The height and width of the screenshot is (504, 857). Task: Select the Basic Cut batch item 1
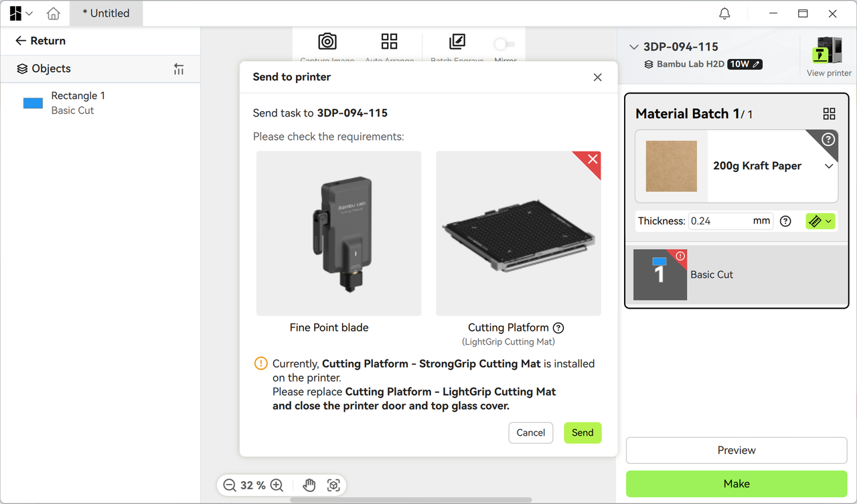[x=736, y=274]
